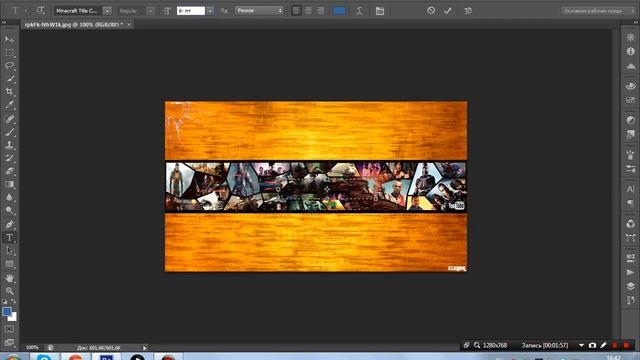
Task: Open the Paragraph panel icon on right dock
Action: 631,203
